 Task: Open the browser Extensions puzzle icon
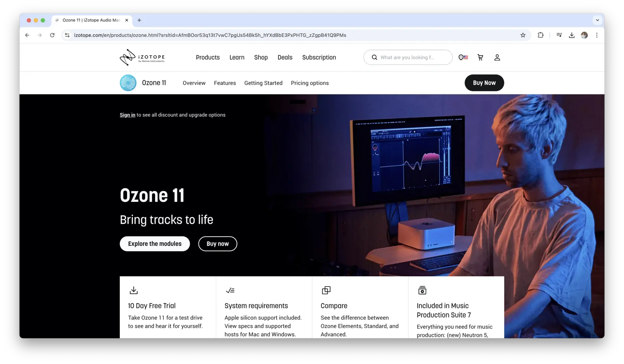pos(541,35)
